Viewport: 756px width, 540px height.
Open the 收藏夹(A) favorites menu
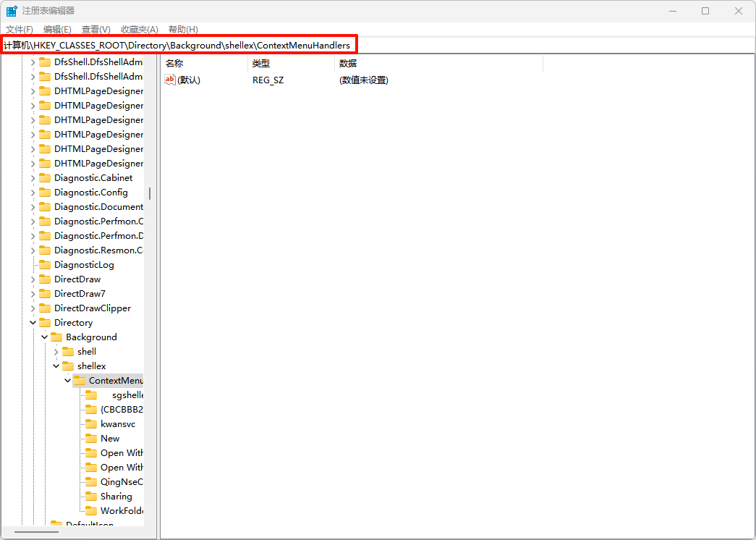139,29
